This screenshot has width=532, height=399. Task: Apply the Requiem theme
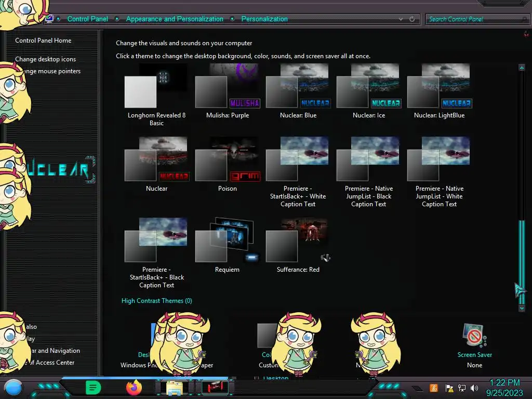point(228,246)
